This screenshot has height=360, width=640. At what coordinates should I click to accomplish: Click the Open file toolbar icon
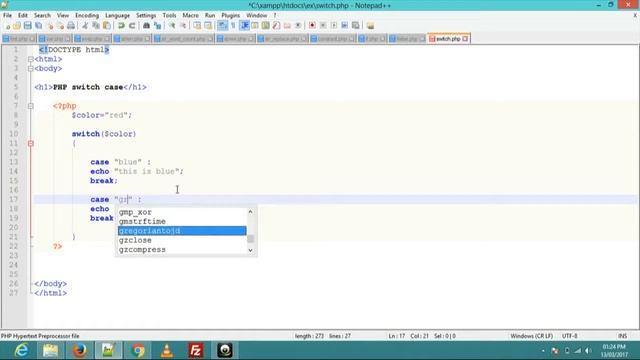tap(17, 26)
